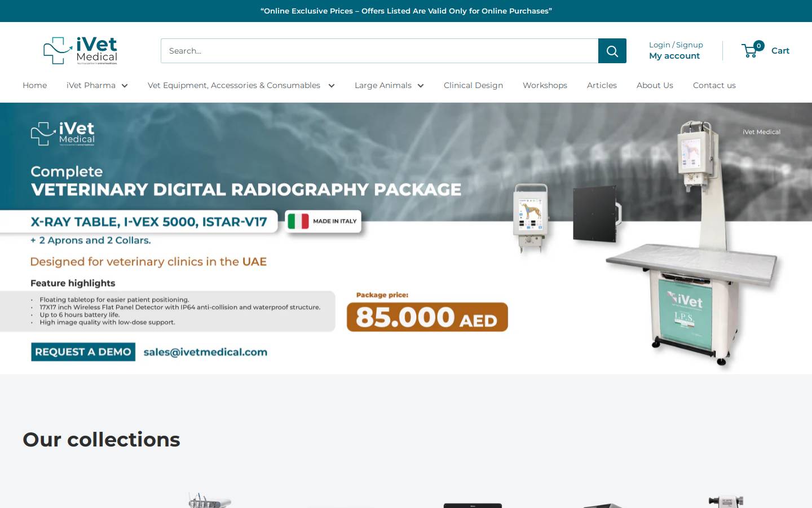Click into the Search input field
Image resolution: width=812 pixels, height=508 pixels.
click(379, 51)
